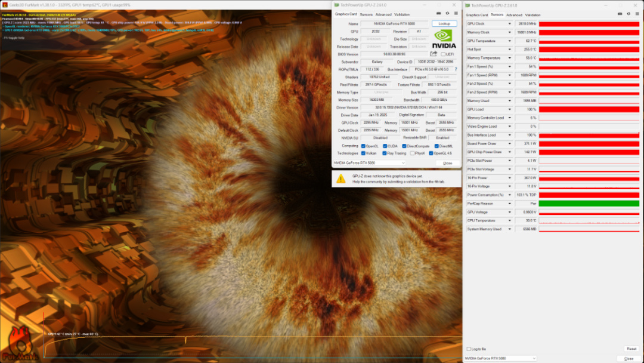Open the Validation tab in Sensors window
The image size is (644, 363).
pos(533,15)
